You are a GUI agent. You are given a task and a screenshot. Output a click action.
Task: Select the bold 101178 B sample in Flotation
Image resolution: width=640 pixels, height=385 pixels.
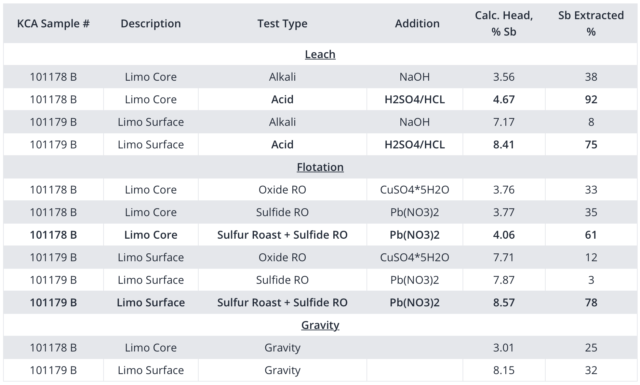click(x=53, y=235)
